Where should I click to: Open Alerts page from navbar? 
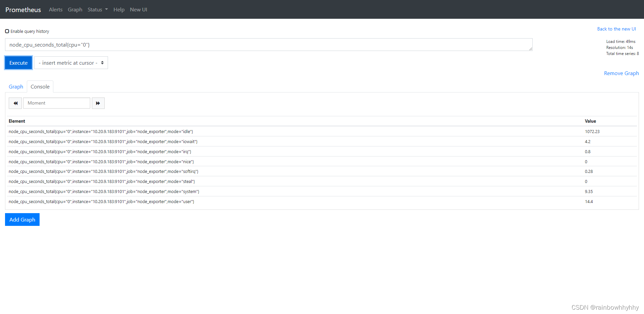tap(56, 9)
